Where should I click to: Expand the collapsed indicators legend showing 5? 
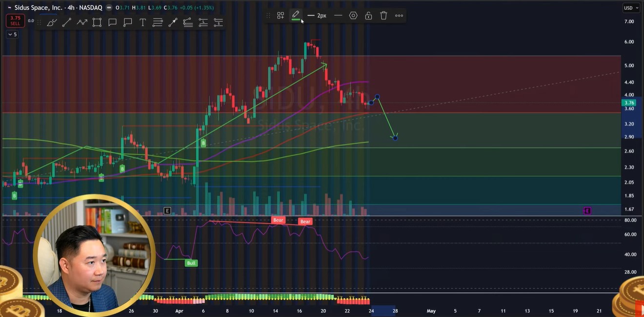12,35
